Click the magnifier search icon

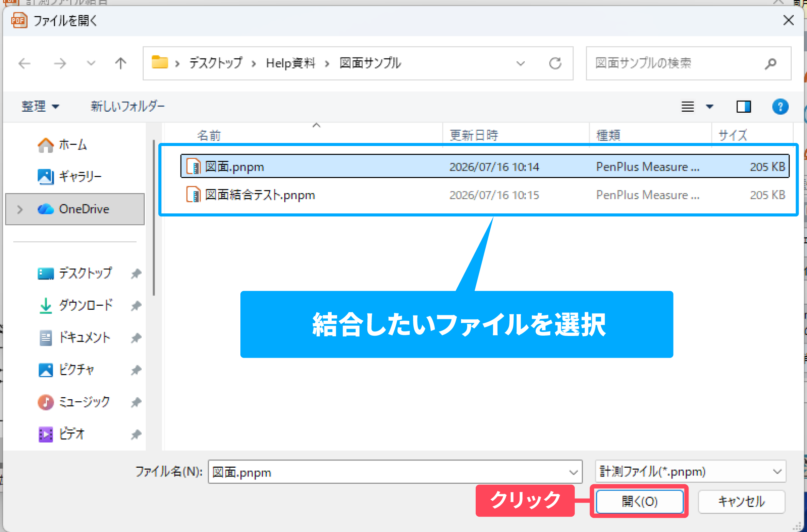coord(770,63)
